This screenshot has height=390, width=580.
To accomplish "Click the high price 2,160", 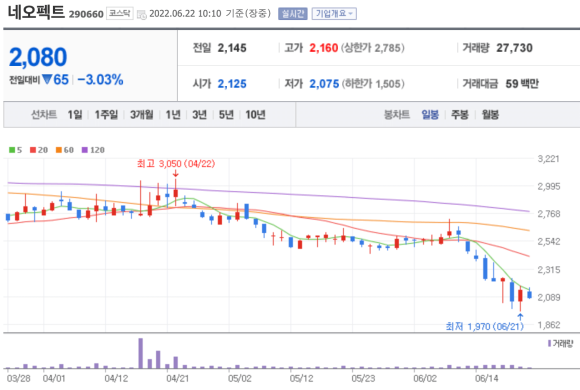I will coord(324,48).
